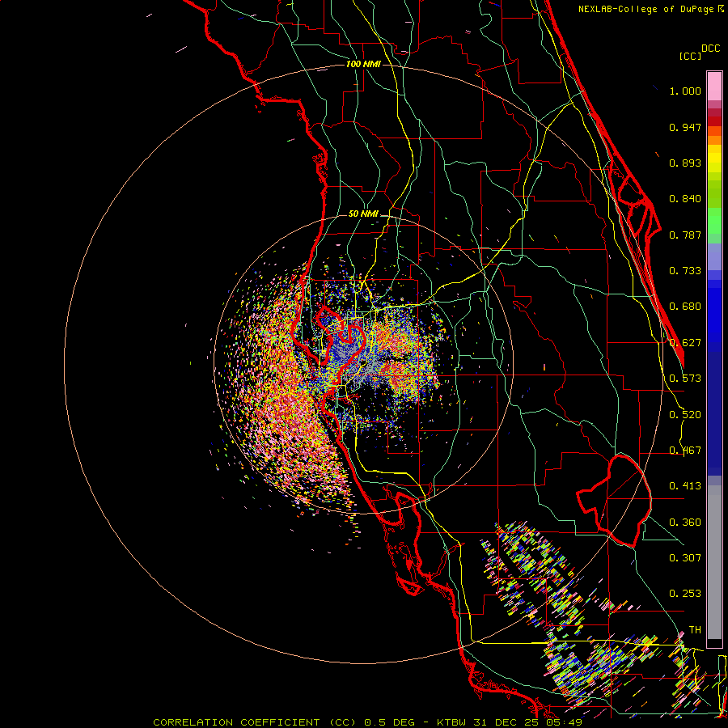Select the 0.840 scale value
The image size is (728, 728).
pos(685,199)
